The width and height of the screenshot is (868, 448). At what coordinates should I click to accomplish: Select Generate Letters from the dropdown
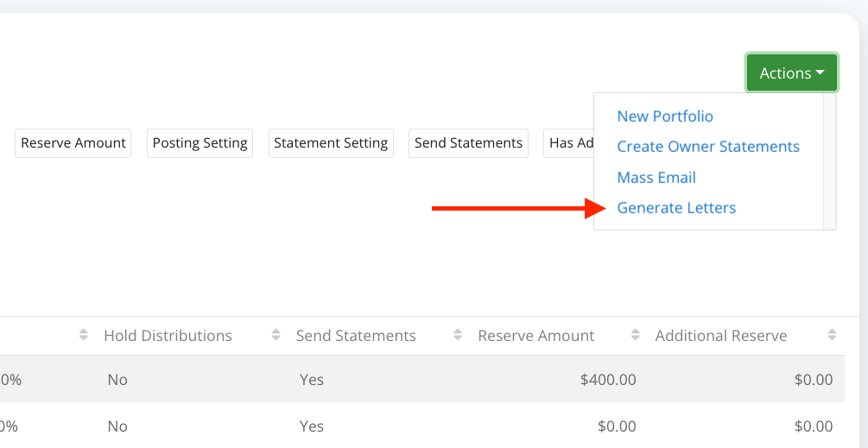pos(676,208)
